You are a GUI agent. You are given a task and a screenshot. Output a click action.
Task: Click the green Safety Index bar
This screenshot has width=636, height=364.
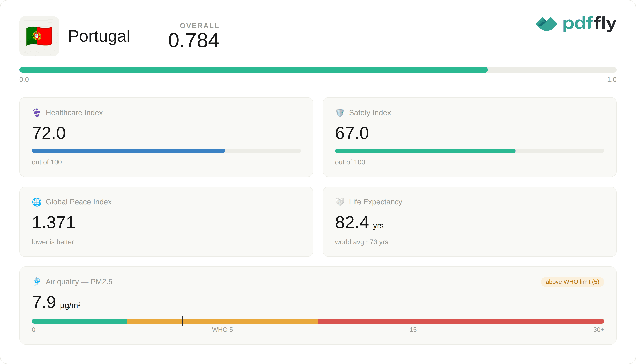click(425, 151)
